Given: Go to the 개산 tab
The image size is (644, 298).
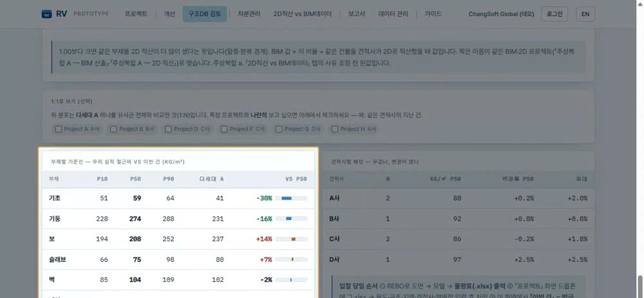Looking at the screenshot, I should (x=169, y=14).
